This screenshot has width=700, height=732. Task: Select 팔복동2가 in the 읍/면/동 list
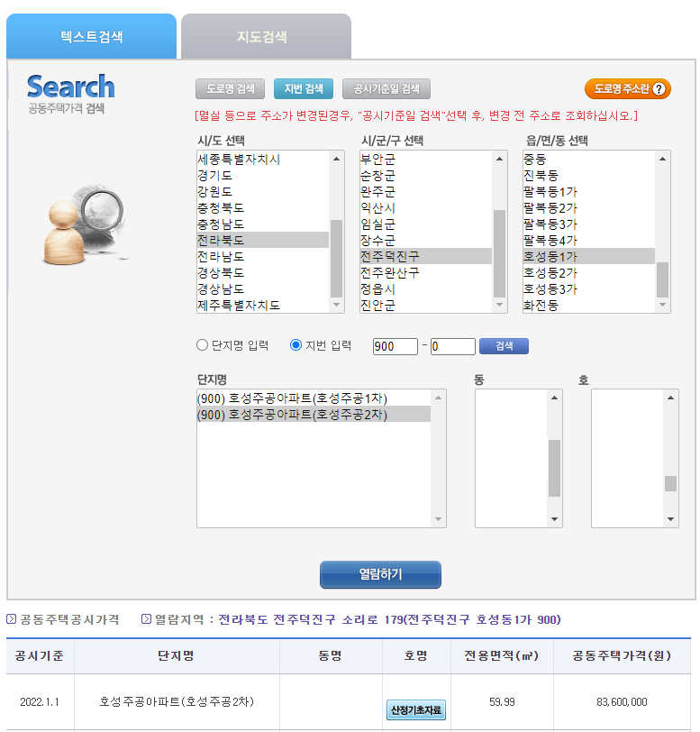tap(589, 207)
